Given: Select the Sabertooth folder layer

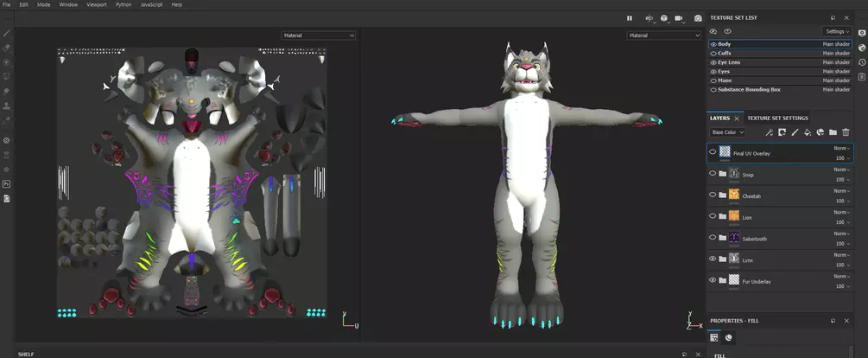Looking at the screenshot, I should coord(780,237).
